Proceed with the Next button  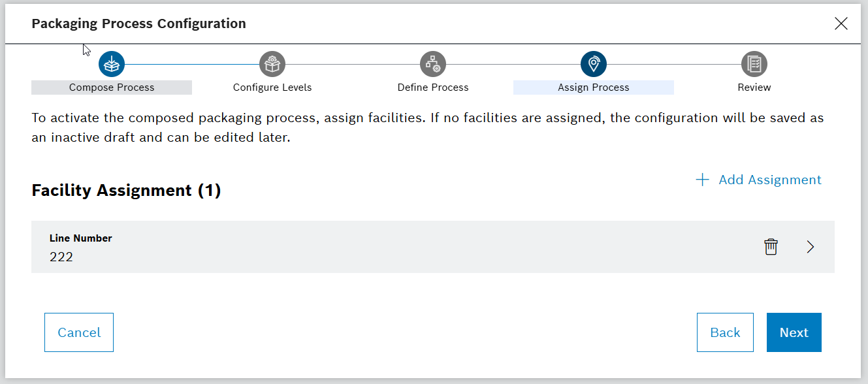click(794, 332)
